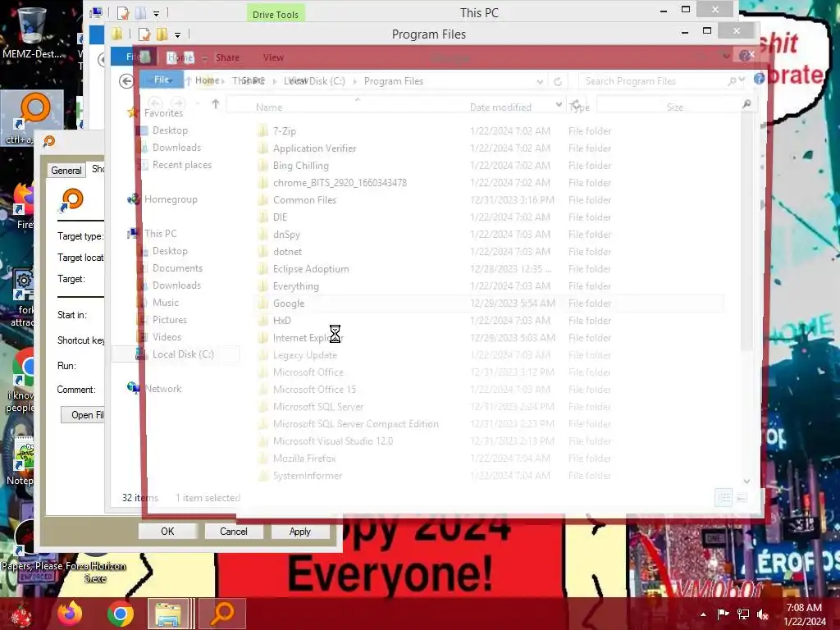Click OK in the properties dialog
Screen dimensions: 840x630
[167, 532]
